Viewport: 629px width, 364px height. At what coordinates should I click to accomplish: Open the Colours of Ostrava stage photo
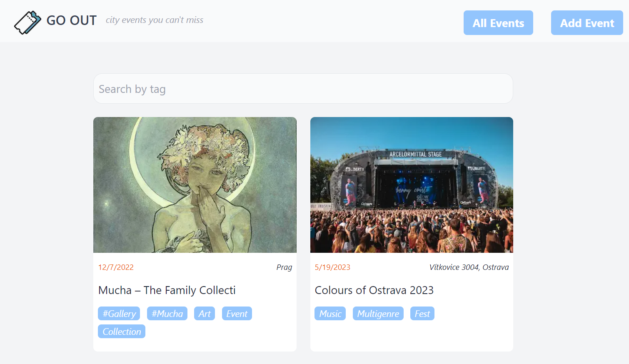click(x=411, y=184)
